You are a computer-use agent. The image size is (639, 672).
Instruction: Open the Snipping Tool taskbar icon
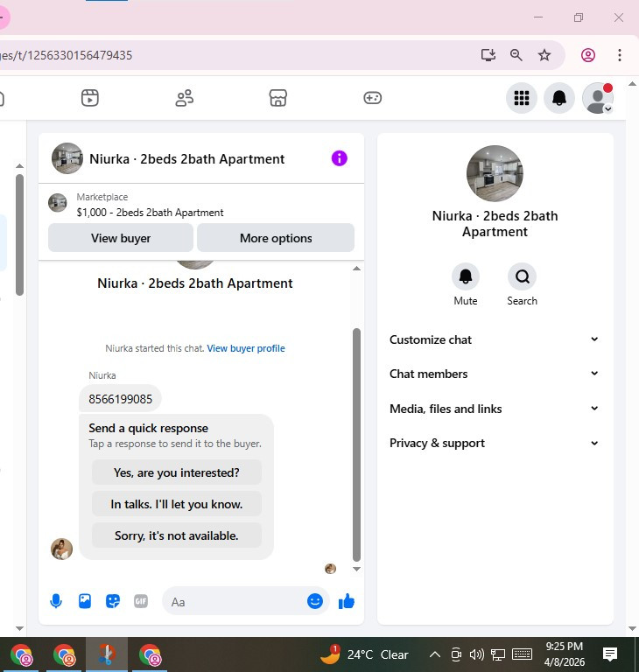click(107, 654)
